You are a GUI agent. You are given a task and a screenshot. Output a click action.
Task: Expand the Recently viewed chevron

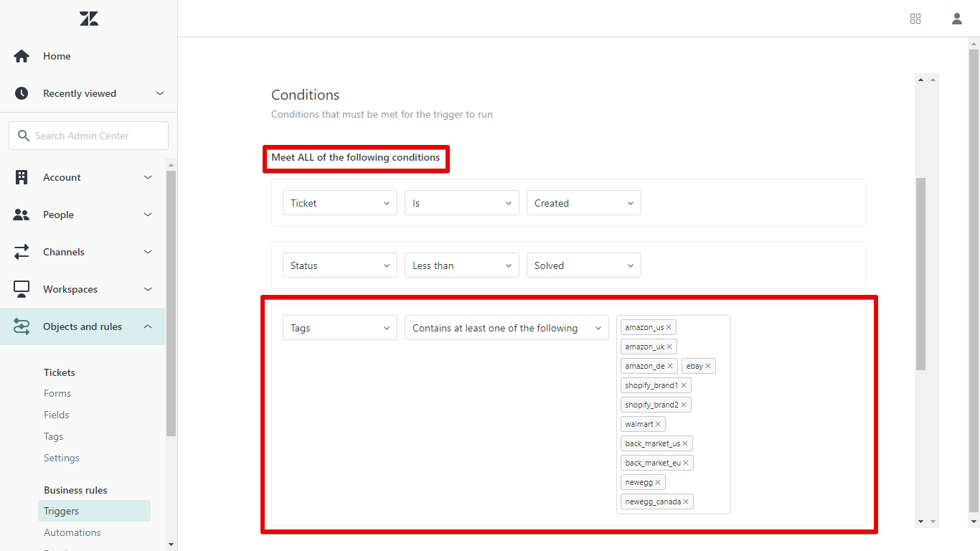pyautogui.click(x=160, y=93)
